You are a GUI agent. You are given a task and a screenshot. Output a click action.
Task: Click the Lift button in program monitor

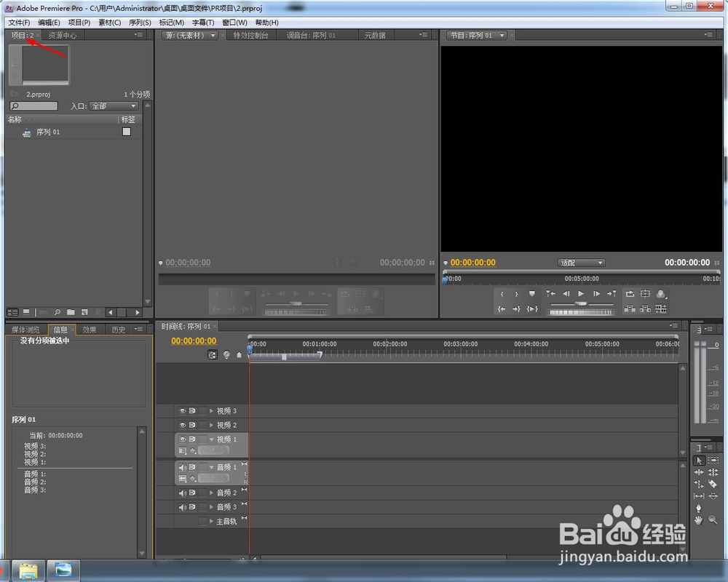click(x=630, y=308)
